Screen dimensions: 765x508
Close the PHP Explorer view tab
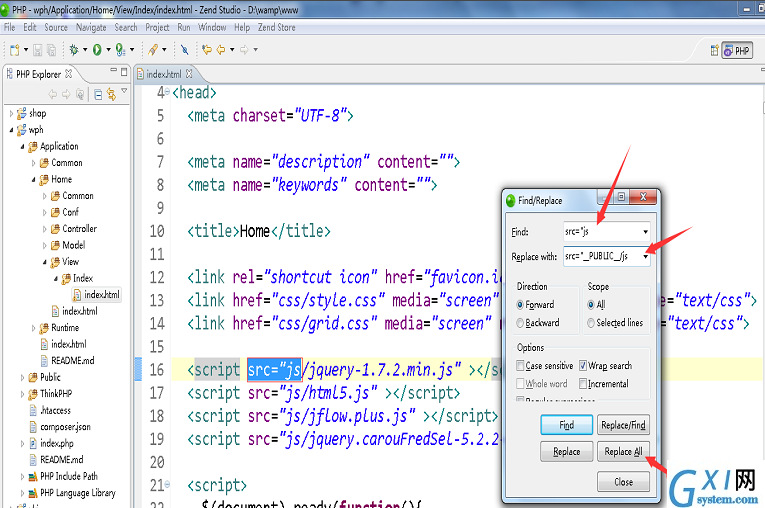tap(69, 74)
